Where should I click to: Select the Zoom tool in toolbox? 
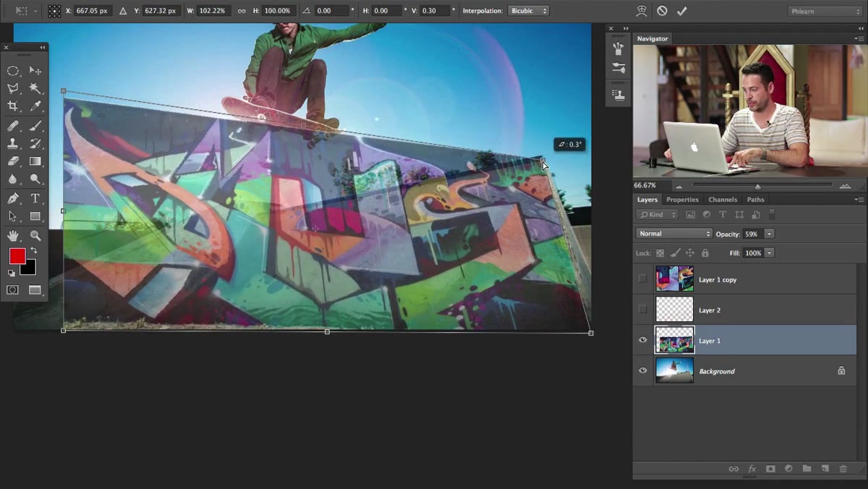35,236
